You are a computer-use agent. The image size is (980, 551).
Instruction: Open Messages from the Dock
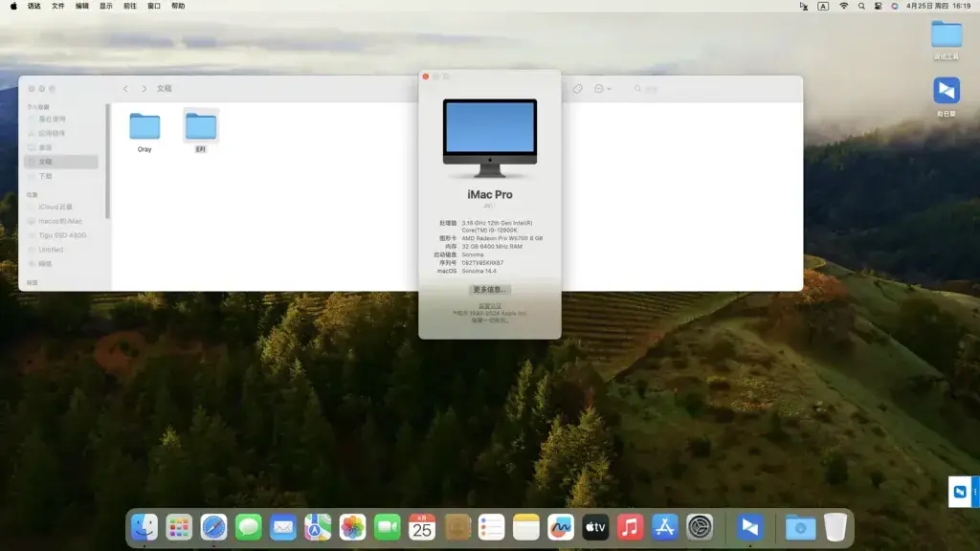pyautogui.click(x=248, y=527)
